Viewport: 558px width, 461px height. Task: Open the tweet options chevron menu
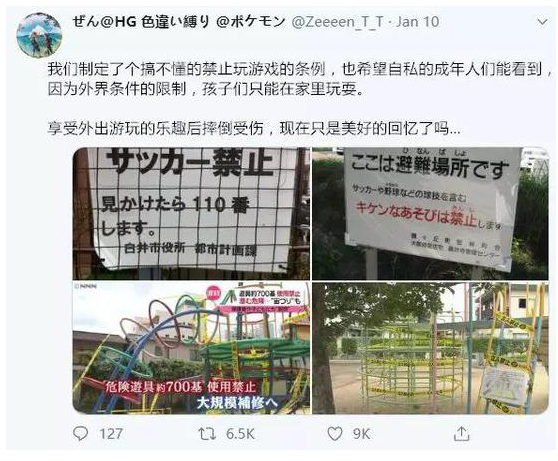[x=542, y=22]
